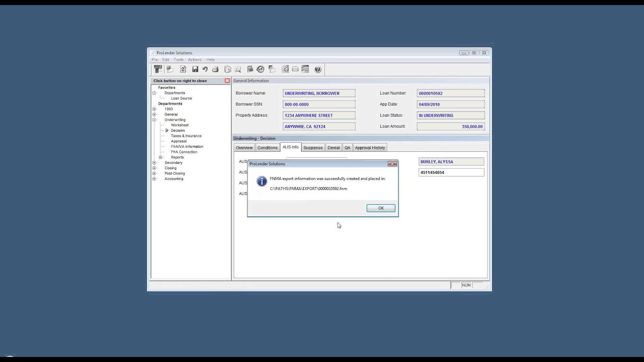Click the ANYWHRE, CA 92124 field

tap(319, 126)
